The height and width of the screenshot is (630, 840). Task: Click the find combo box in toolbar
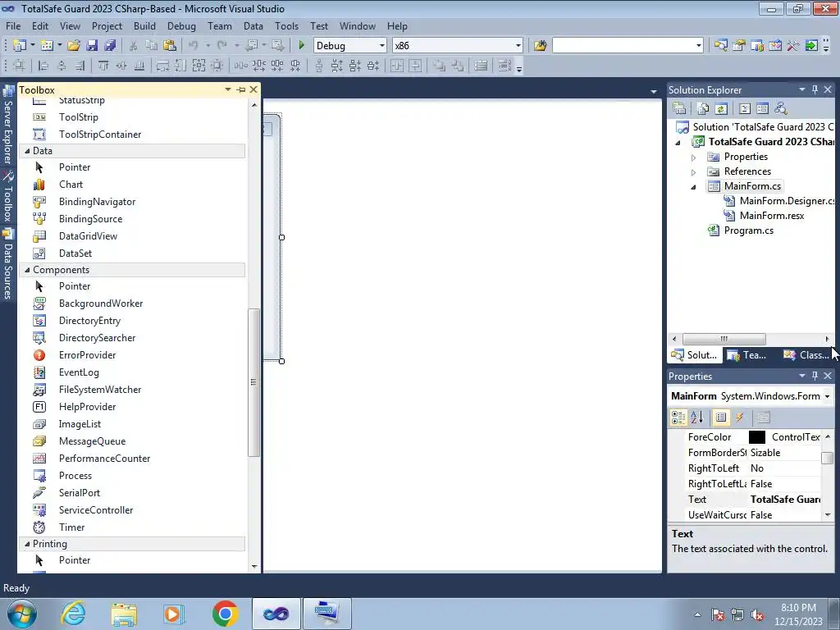coord(628,46)
